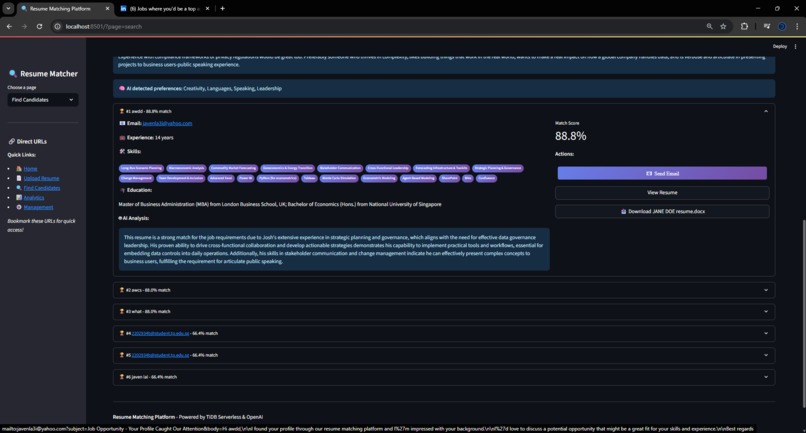Open the Find Candidates quick link
Image resolution: width=806 pixels, height=433 pixels.
coord(42,188)
